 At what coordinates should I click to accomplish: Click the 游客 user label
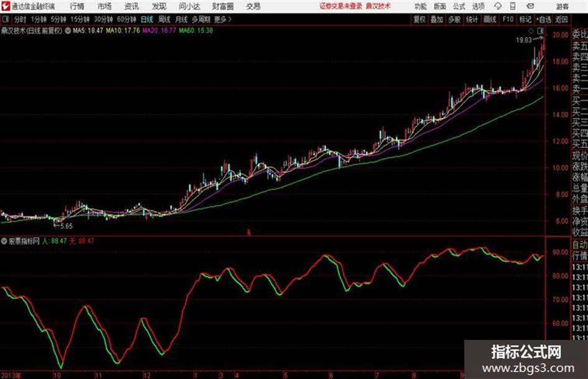click(562, 6)
